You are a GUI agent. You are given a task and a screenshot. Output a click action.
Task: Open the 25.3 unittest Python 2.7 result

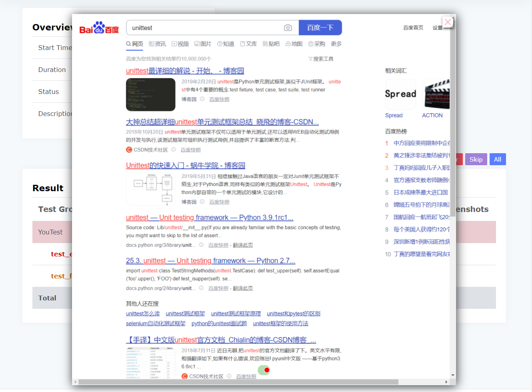211,261
